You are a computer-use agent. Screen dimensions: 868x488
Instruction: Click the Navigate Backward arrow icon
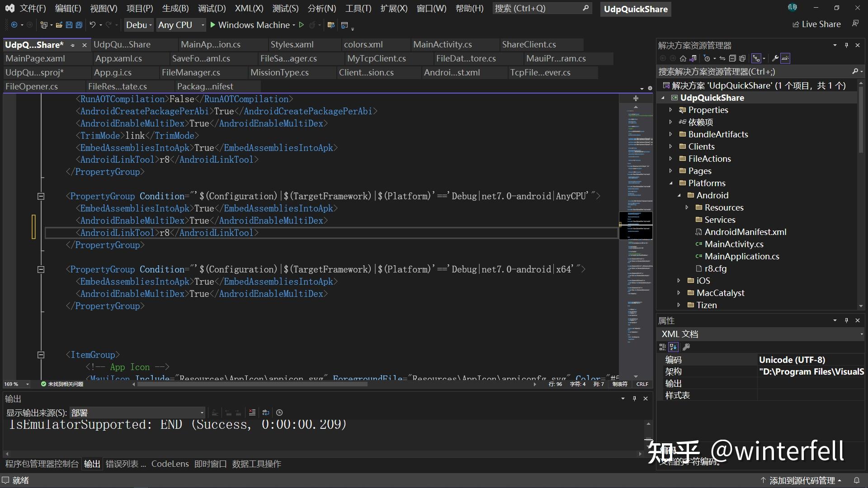(14, 25)
